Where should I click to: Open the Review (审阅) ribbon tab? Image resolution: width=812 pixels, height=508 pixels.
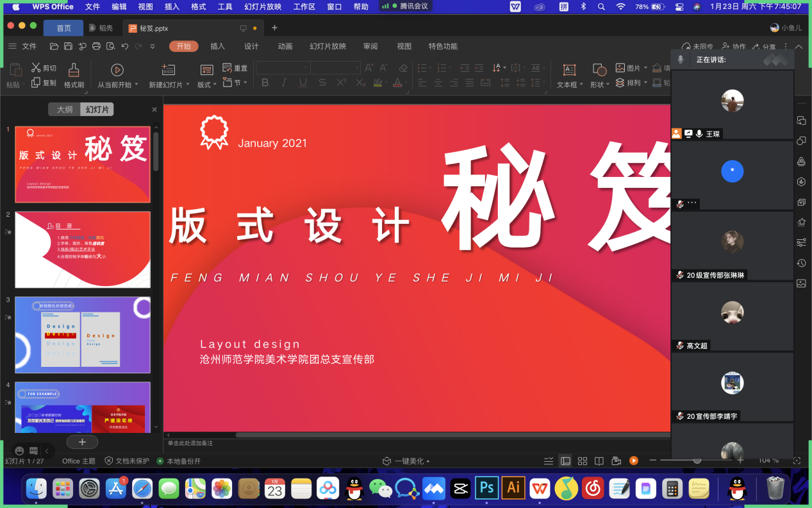(x=370, y=46)
